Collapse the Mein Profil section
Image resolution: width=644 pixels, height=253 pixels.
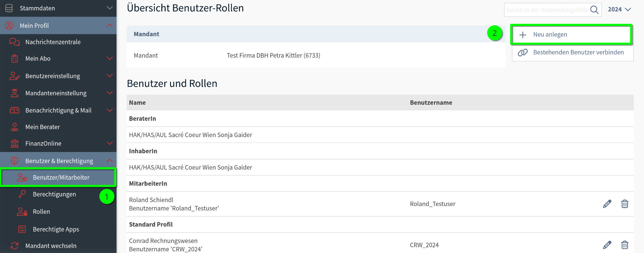click(110, 26)
